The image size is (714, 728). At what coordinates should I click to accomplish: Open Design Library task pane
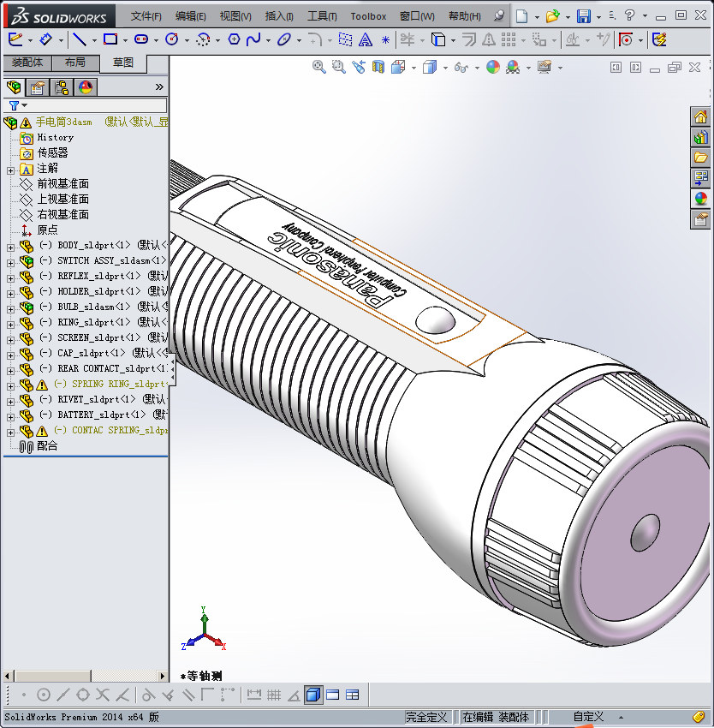pos(701,137)
